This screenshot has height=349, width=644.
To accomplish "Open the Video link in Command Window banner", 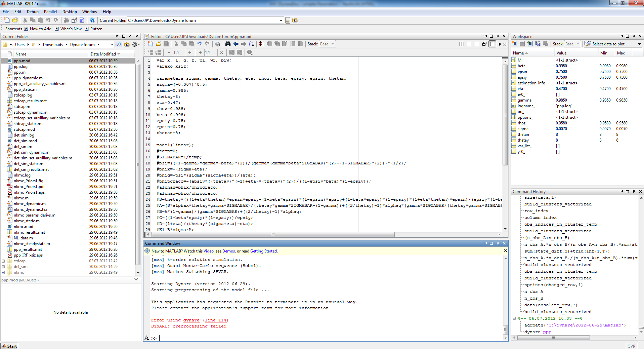I will 208,251.
